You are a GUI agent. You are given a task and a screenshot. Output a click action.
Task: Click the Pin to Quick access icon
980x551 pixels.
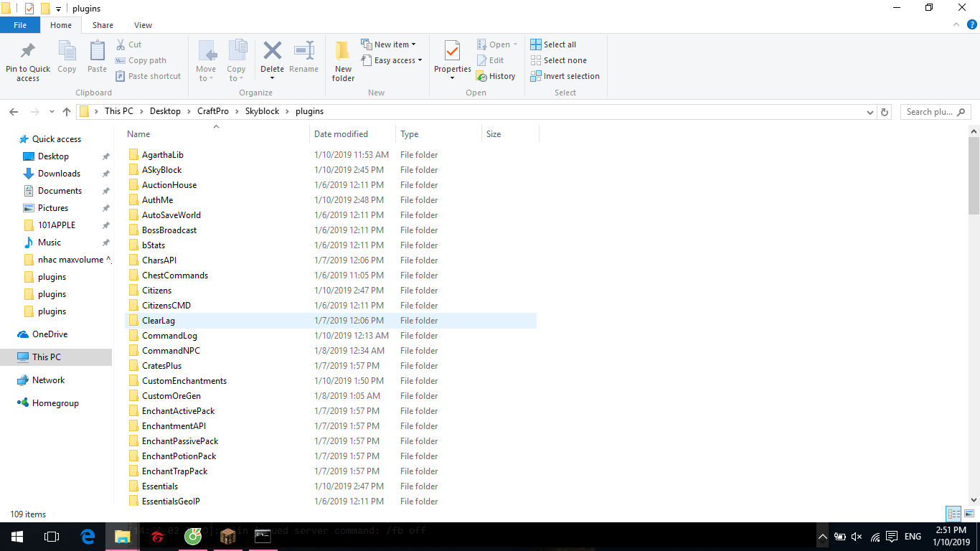click(28, 52)
